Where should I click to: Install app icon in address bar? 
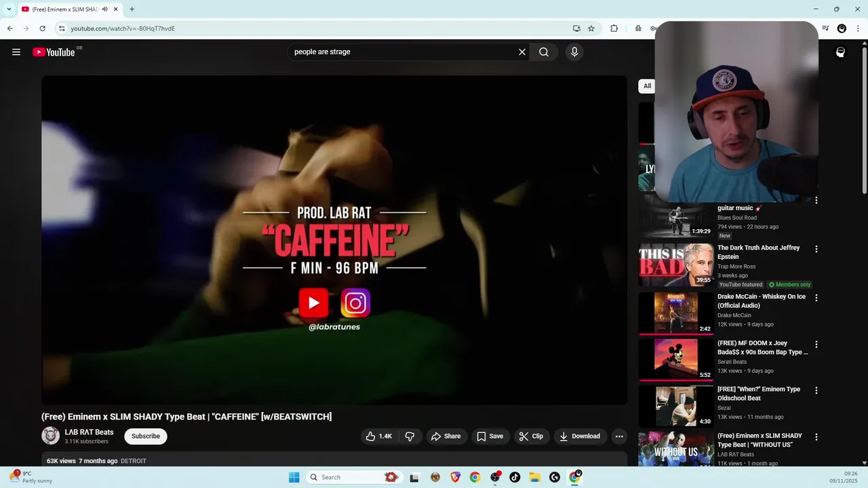pyautogui.click(x=576, y=28)
